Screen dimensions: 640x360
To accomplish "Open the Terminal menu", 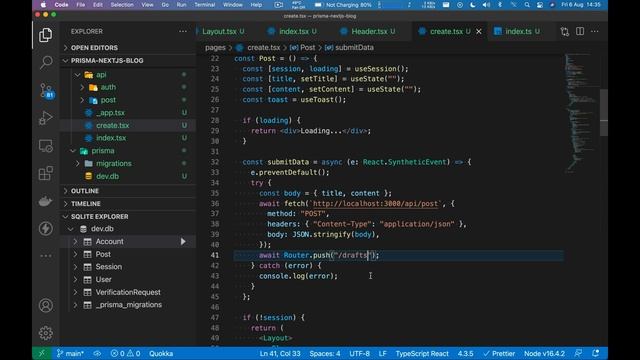I will pyautogui.click(x=204, y=5).
